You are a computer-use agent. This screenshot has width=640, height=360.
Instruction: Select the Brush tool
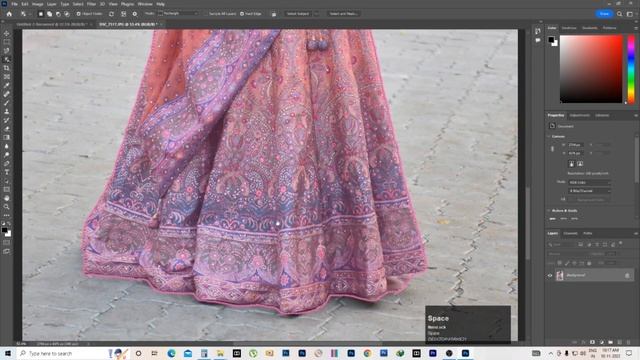7,103
